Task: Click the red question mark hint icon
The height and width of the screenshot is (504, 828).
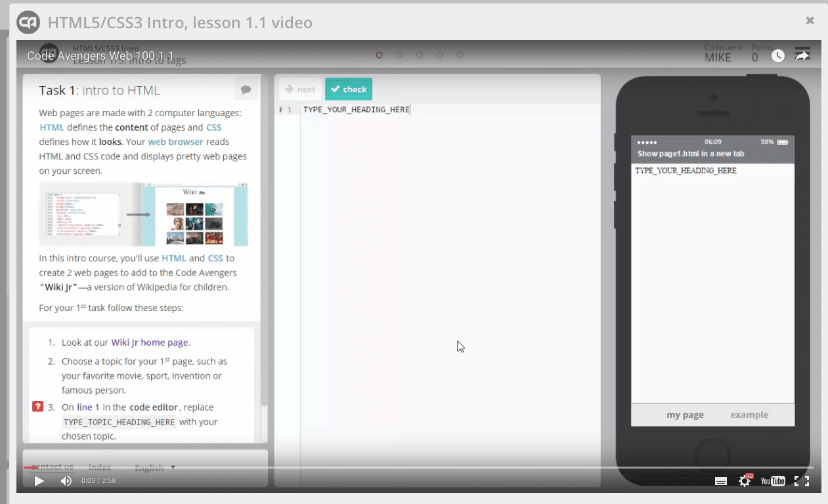Action: click(x=37, y=407)
